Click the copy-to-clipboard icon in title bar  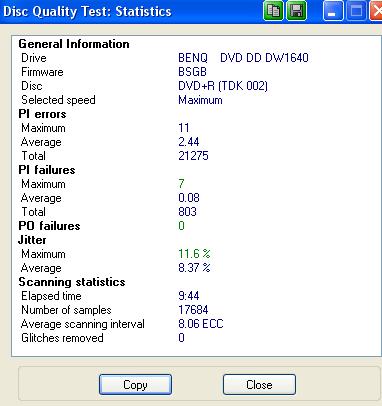(273, 11)
